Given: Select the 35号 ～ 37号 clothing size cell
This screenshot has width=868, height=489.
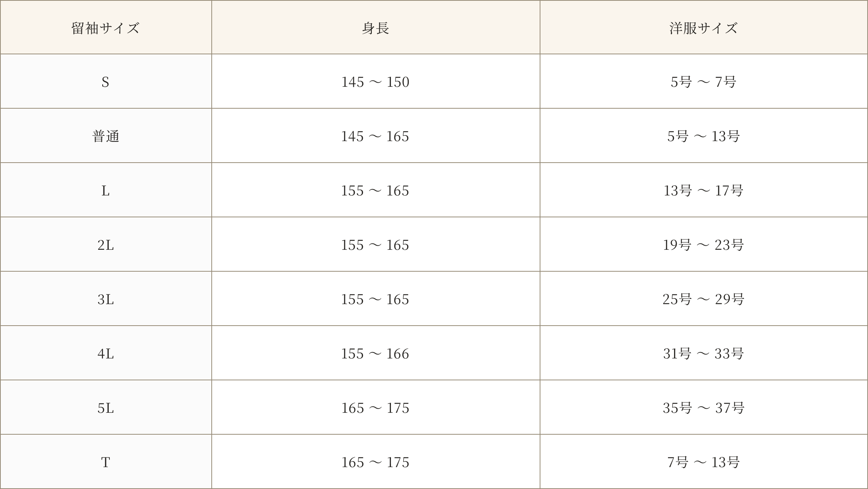Looking at the screenshot, I should click(x=704, y=407).
